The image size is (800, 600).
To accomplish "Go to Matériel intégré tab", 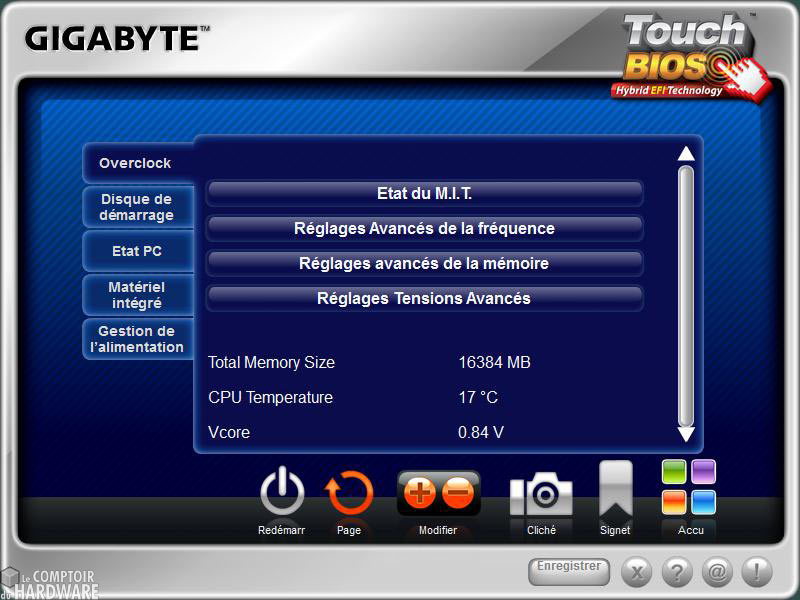I will (x=137, y=295).
